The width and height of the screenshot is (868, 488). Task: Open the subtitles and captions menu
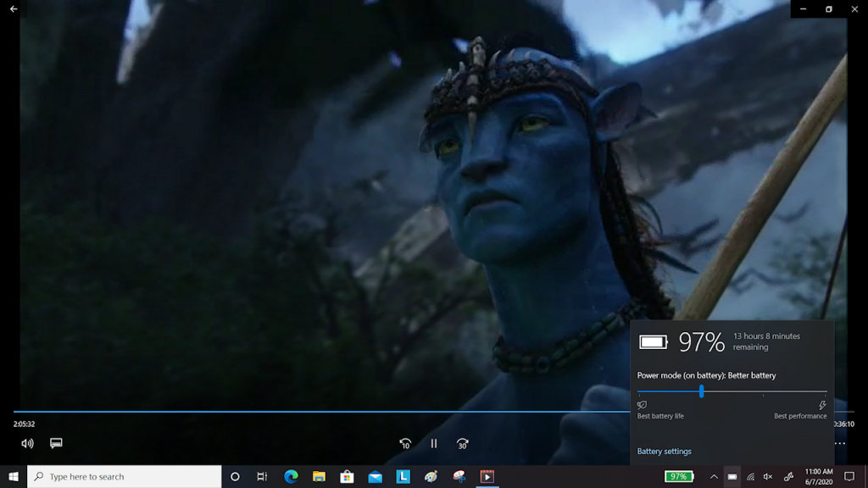[56, 443]
